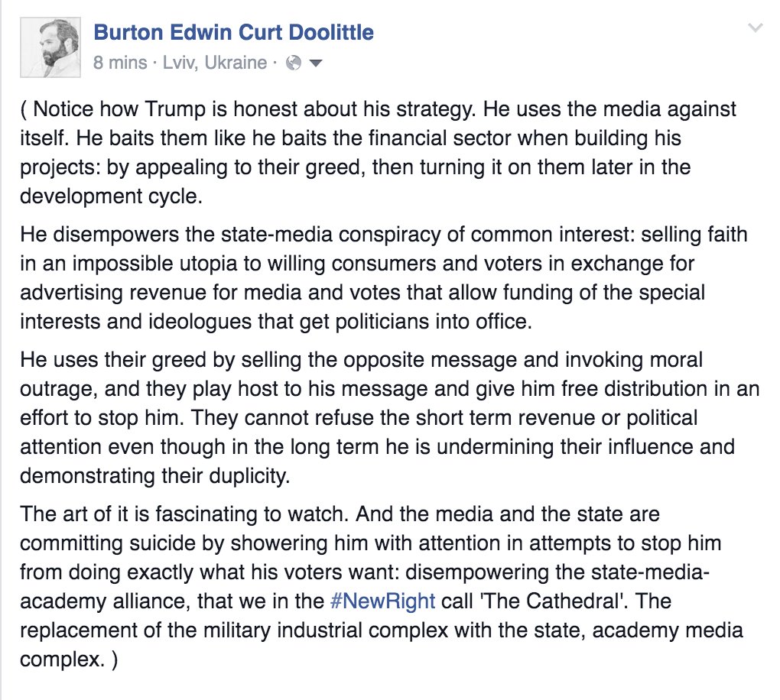Viewport: 780px width, 700px height.
Task: Click the '8 mins' post timestamp
Action: (x=120, y=63)
